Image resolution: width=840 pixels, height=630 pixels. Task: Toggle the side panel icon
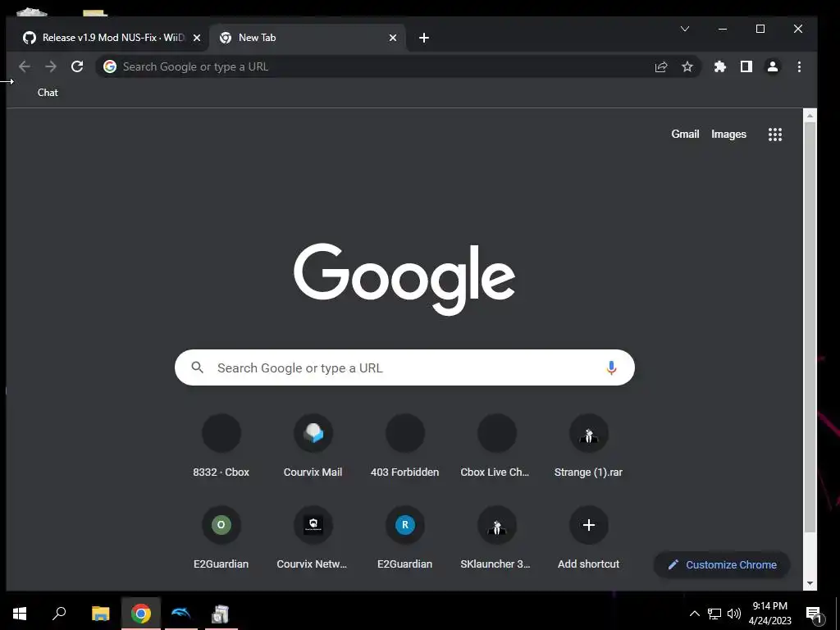click(746, 66)
